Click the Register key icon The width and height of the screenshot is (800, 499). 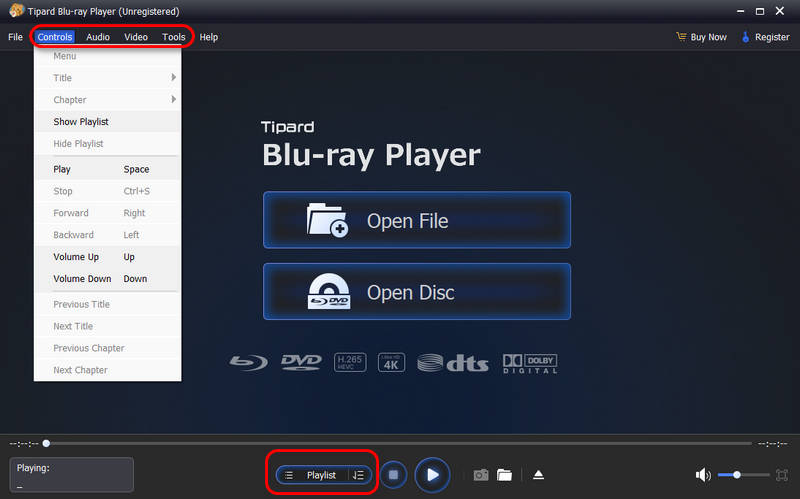pyautogui.click(x=745, y=37)
